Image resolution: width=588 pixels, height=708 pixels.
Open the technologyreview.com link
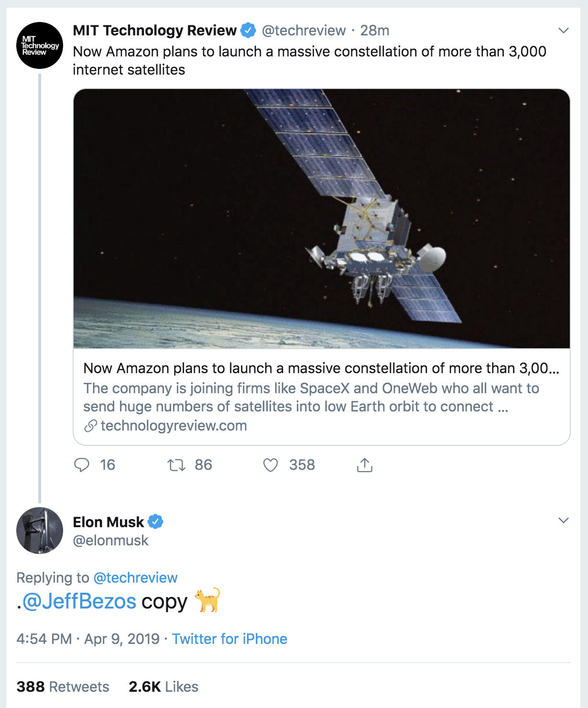pyautogui.click(x=174, y=425)
